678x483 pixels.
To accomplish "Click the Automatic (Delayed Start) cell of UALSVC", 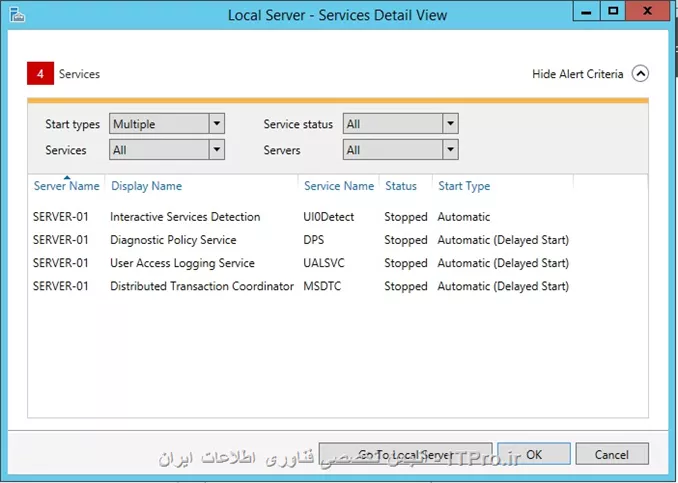I will 503,263.
